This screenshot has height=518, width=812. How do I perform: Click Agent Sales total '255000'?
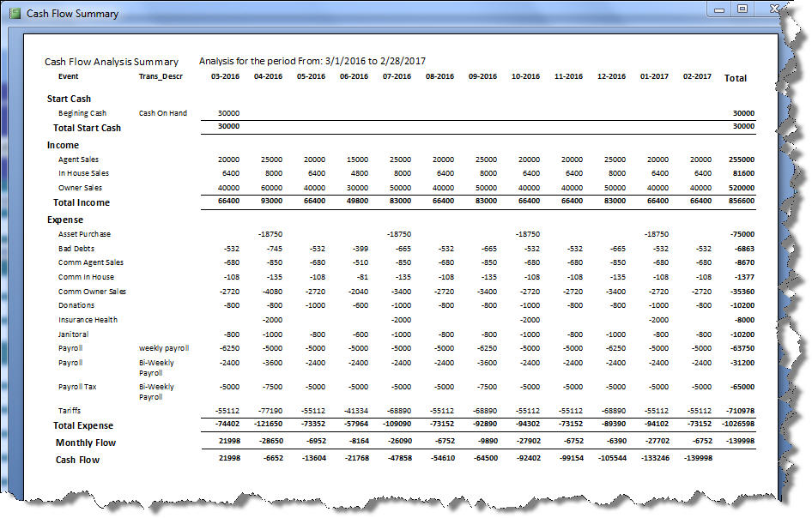(741, 160)
